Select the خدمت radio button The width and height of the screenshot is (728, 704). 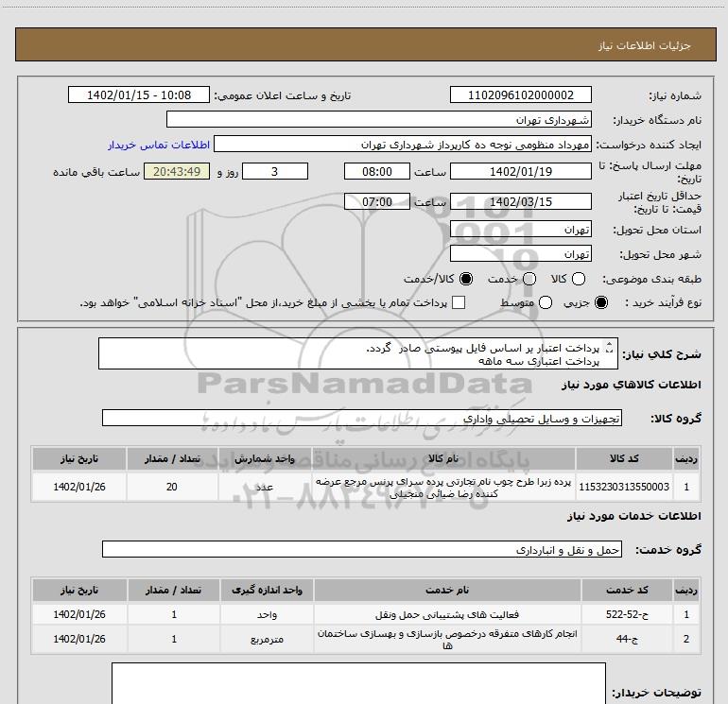point(529,279)
